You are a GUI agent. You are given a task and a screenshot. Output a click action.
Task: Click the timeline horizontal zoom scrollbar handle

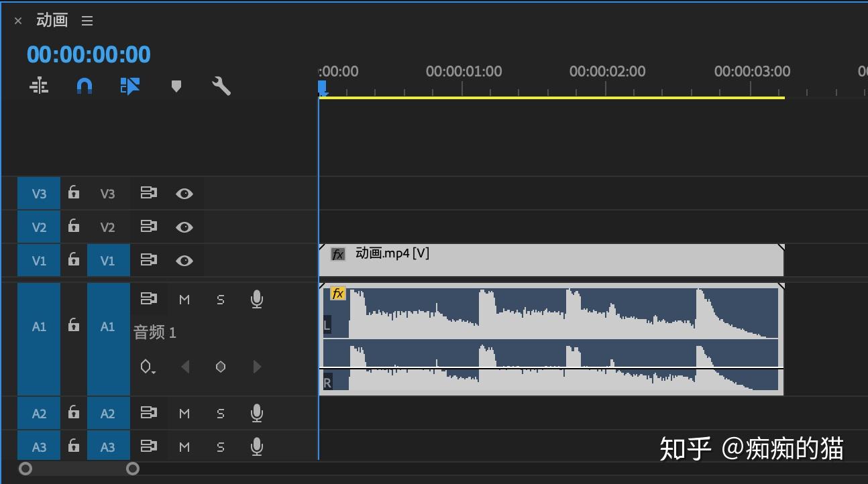[79, 469]
